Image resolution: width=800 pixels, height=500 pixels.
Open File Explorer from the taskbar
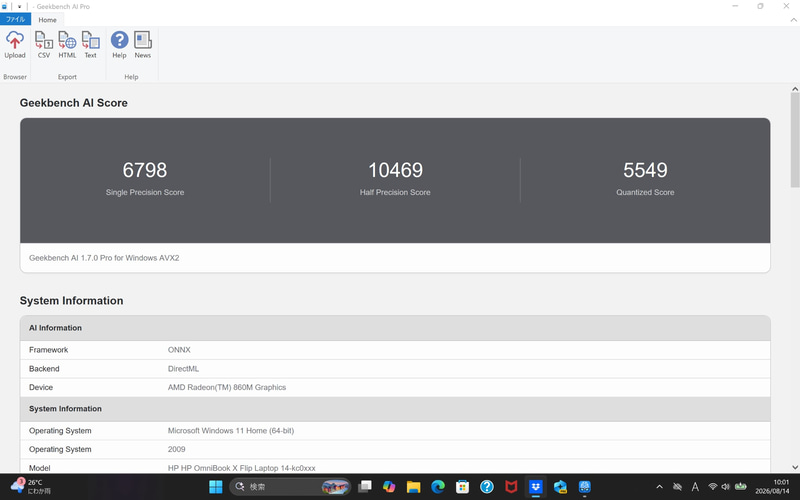coord(413,487)
